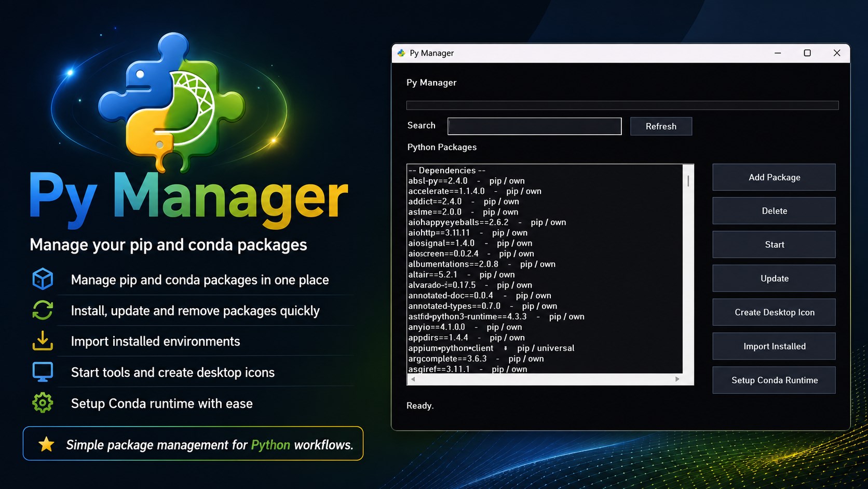Click the Refresh button
The image size is (868, 489).
coord(661,126)
